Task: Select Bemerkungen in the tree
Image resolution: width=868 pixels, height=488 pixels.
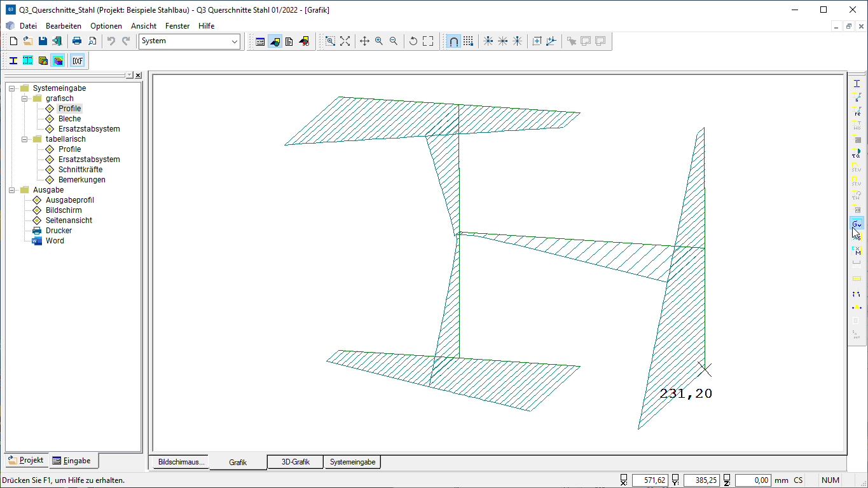Action: click(82, 180)
